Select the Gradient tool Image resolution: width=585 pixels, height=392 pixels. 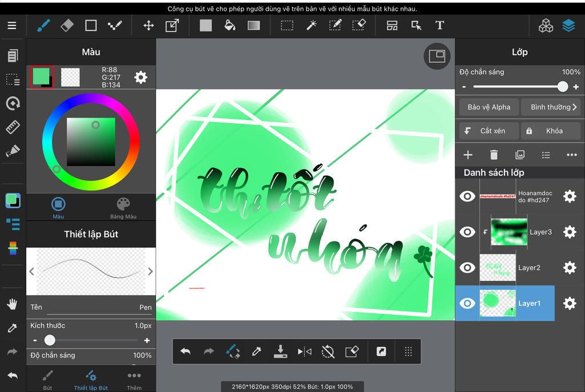coord(254,25)
